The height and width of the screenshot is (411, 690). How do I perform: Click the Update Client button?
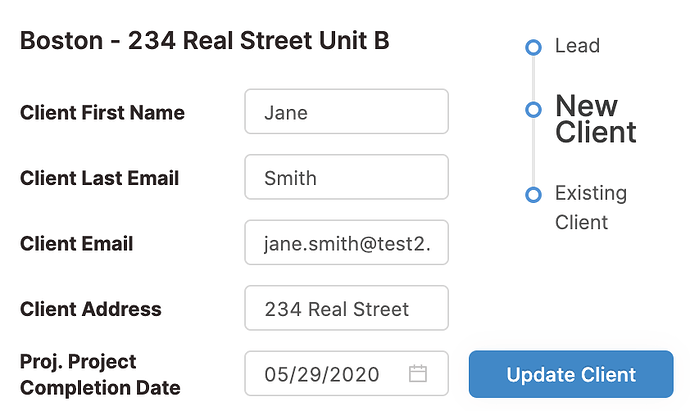(x=571, y=374)
